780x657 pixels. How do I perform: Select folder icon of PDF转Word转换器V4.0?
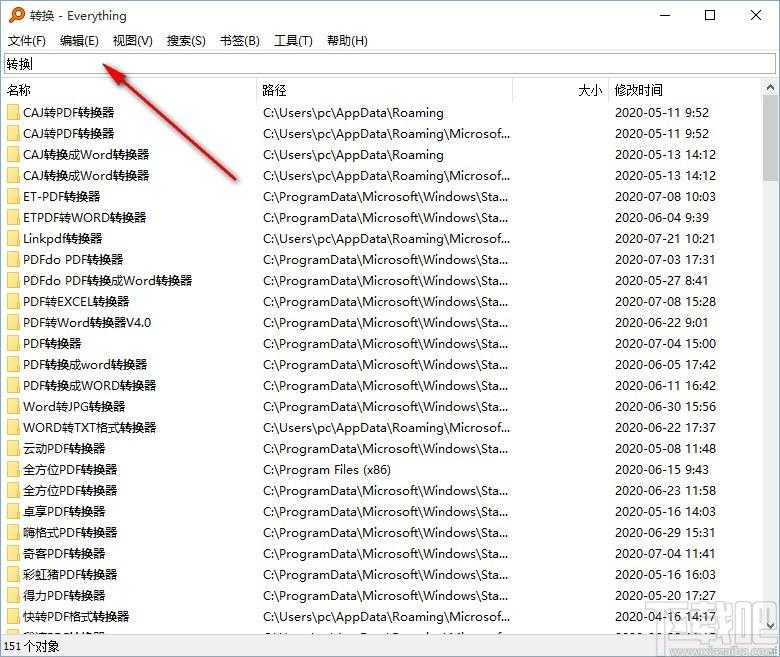click(13, 322)
